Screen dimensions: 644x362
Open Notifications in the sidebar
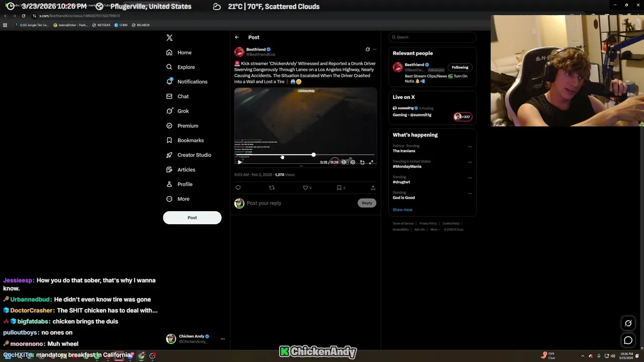point(187,81)
